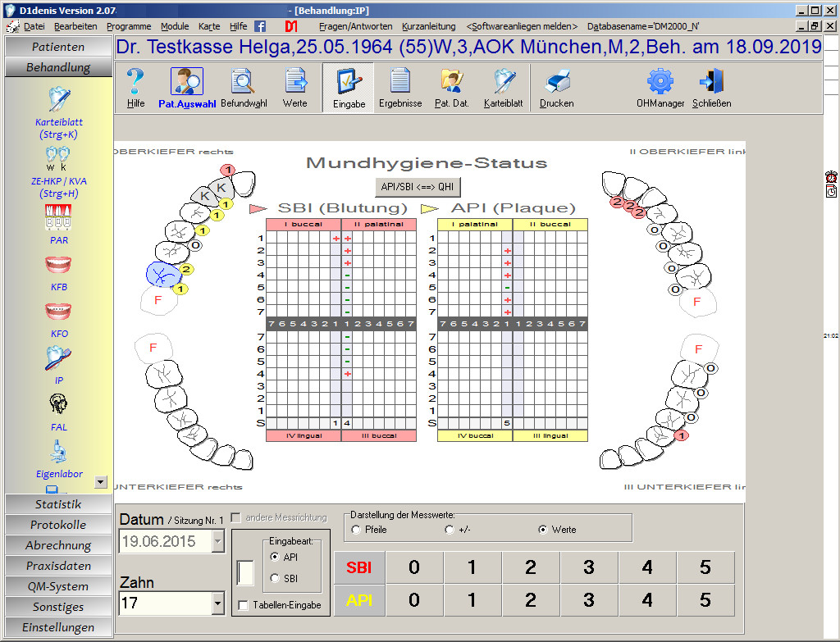Open the PAR module in sidebar
The width and height of the screenshot is (840, 642).
coord(59,225)
